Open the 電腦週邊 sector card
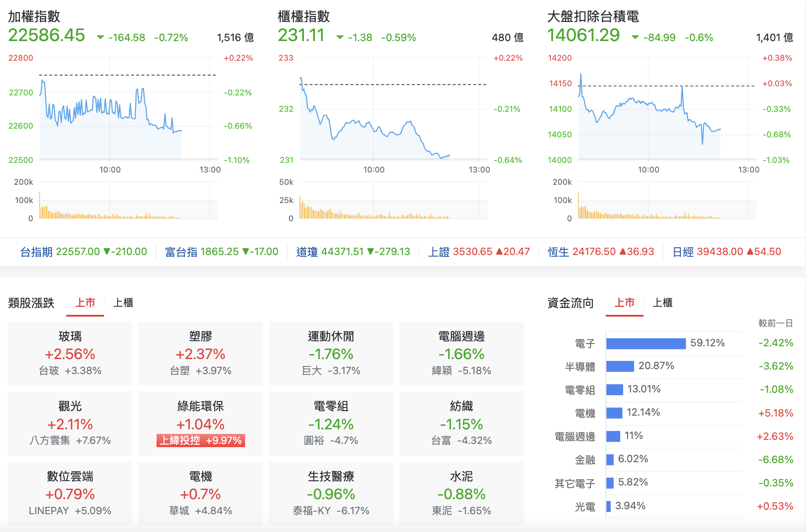806x532 pixels. (x=461, y=354)
